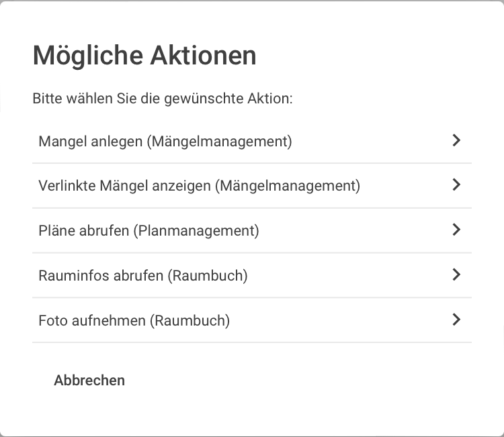Click the word 'Foto' in last action

(52, 320)
